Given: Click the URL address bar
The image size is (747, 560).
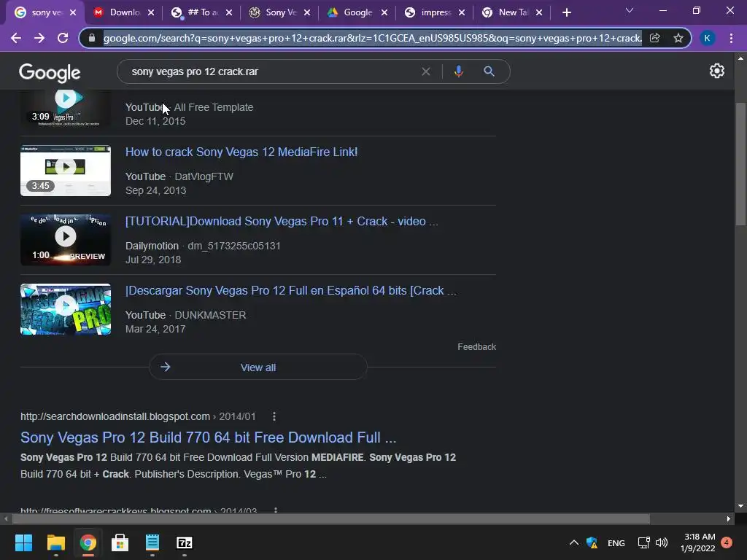Looking at the screenshot, I should 371,38.
